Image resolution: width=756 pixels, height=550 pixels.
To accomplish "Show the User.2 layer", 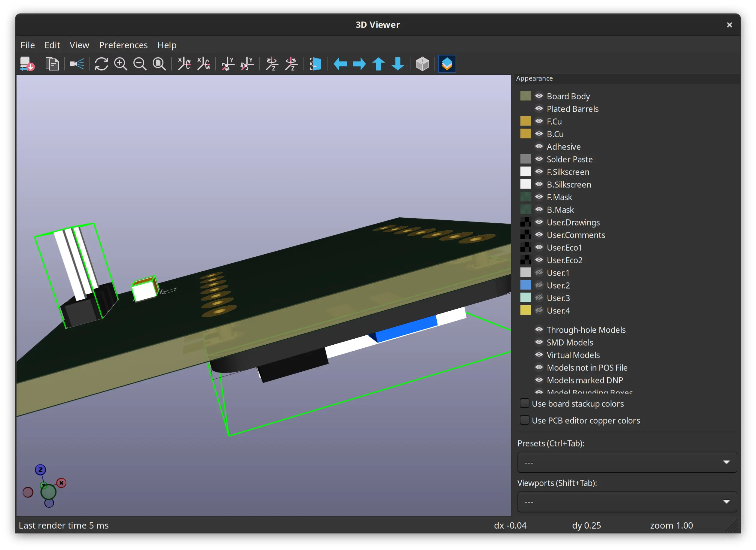I will [539, 285].
